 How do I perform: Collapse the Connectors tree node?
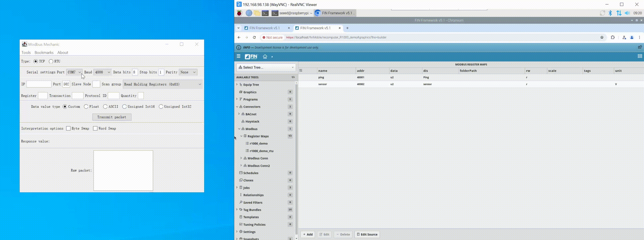[x=237, y=107]
